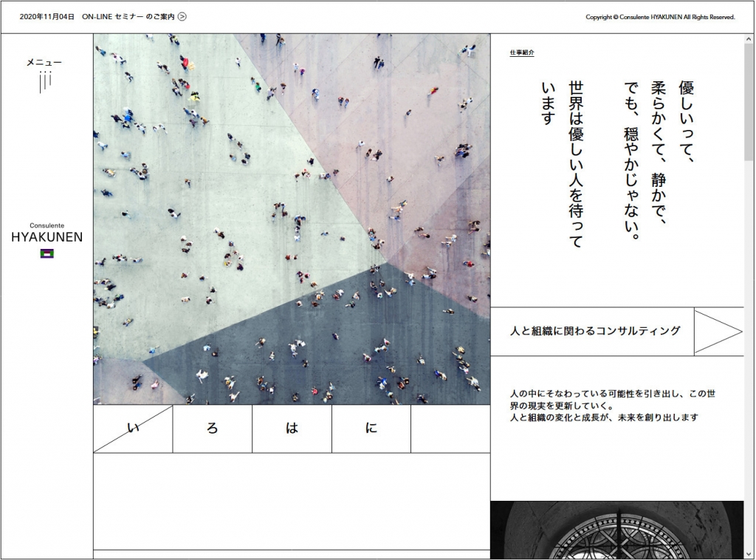Click the circled arrow beside seminar announcement
Screen dimensions: 756x560
click(182, 17)
